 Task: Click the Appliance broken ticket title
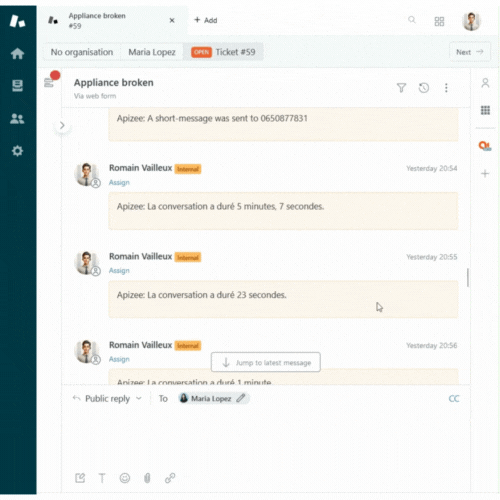click(114, 83)
